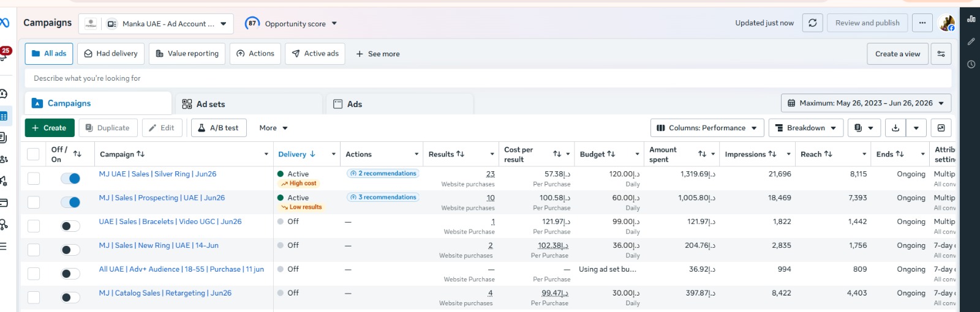
Task: Select the Had delivery view
Action: coord(111,54)
